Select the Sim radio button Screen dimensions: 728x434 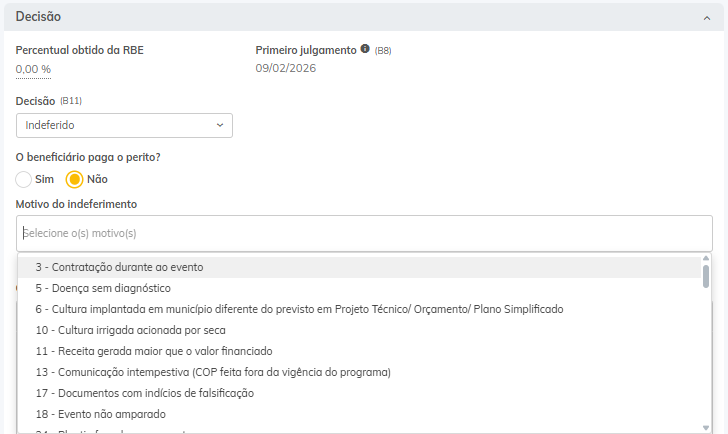[24, 179]
